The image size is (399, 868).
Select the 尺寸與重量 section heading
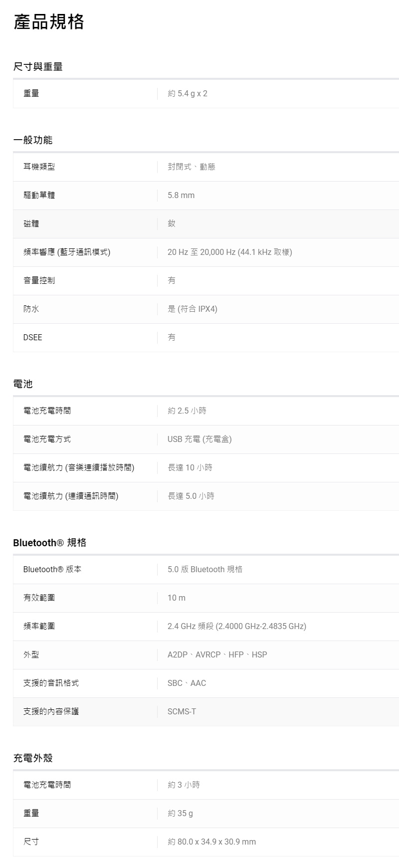(x=38, y=67)
